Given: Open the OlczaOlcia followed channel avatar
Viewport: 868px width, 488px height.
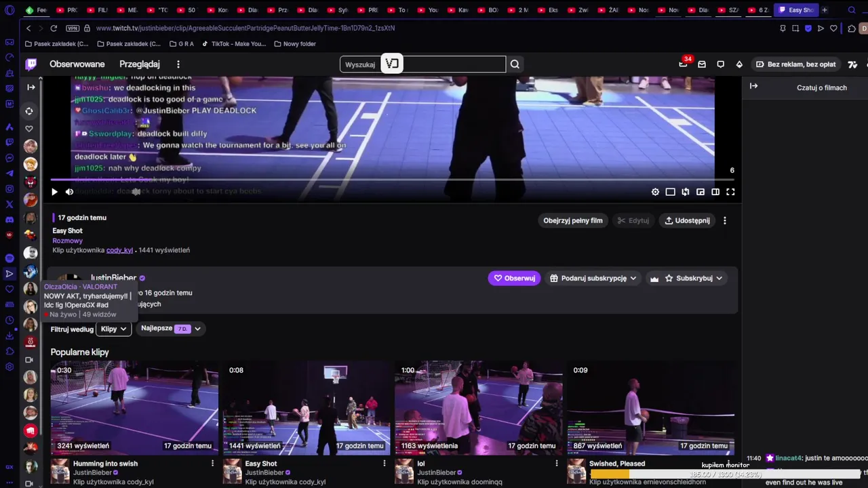Looking at the screenshot, I should click(31, 289).
